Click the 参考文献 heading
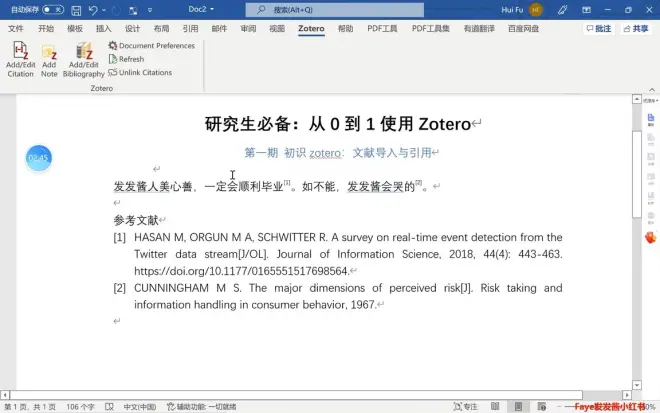Image resolution: width=660 pixels, height=413 pixels. (x=136, y=220)
